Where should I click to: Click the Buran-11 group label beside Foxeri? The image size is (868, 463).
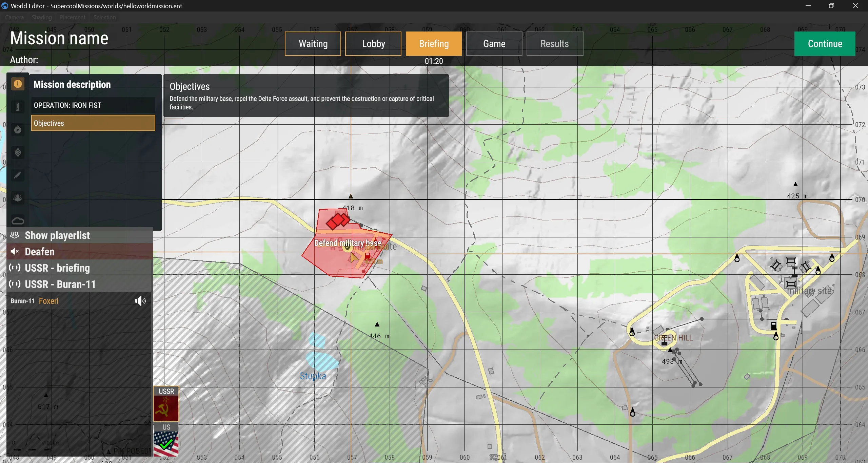(x=22, y=301)
